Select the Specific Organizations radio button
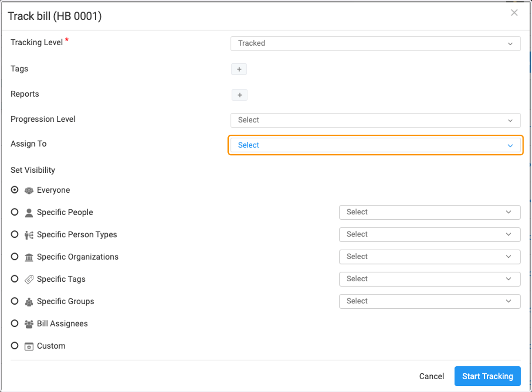 15,256
